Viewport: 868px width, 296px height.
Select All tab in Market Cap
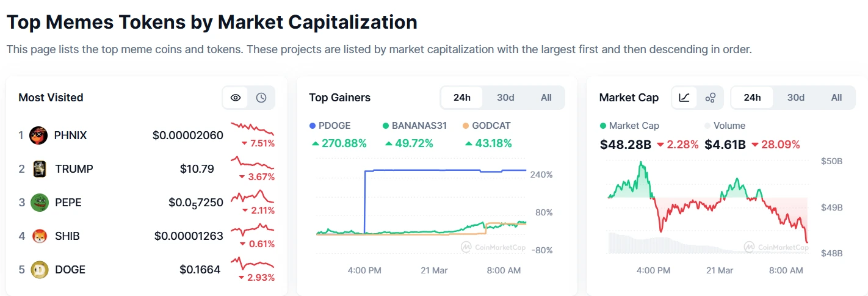[x=837, y=98]
